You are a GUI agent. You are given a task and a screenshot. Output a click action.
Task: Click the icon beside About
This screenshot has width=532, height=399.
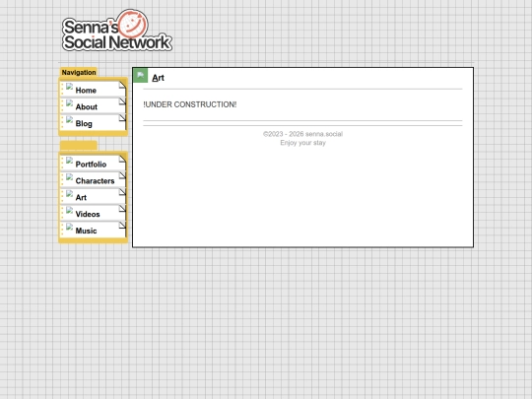pyautogui.click(x=70, y=103)
